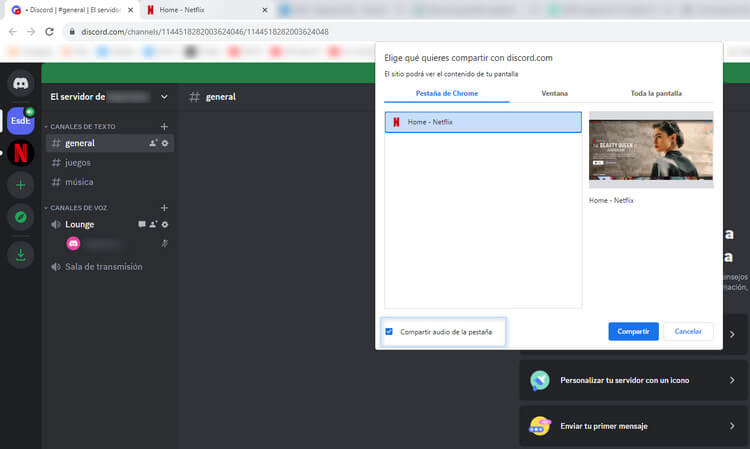Click the Cancelar button
This screenshot has height=449, width=750.
688,331
